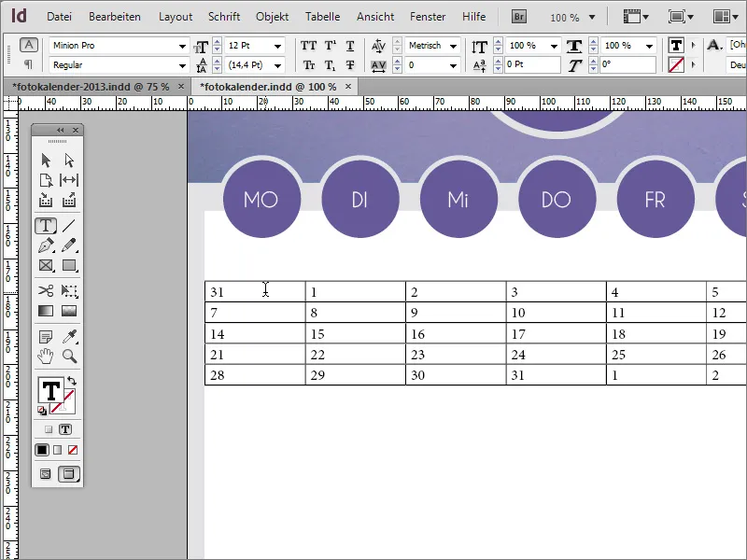The width and height of the screenshot is (747, 560).
Task: Open the font style Regular dropdown
Action: (182, 65)
